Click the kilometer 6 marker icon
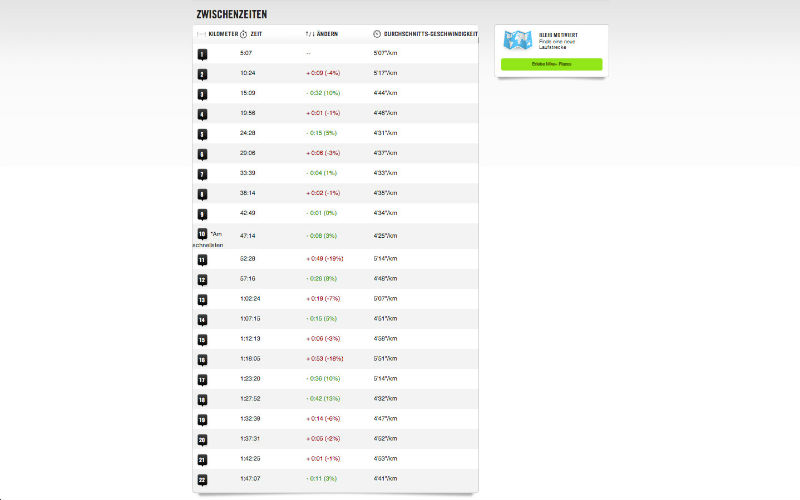800x500 pixels. click(202, 154)
